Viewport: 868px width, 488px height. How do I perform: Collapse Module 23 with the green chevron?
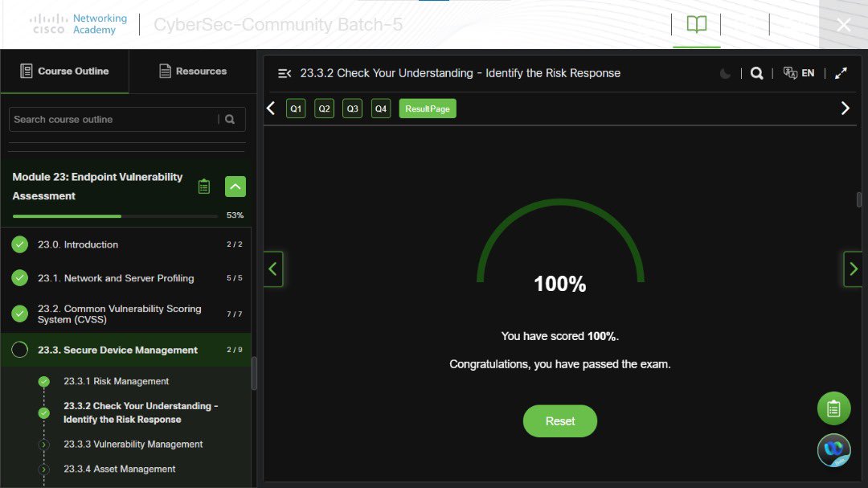tap(235, 187)
